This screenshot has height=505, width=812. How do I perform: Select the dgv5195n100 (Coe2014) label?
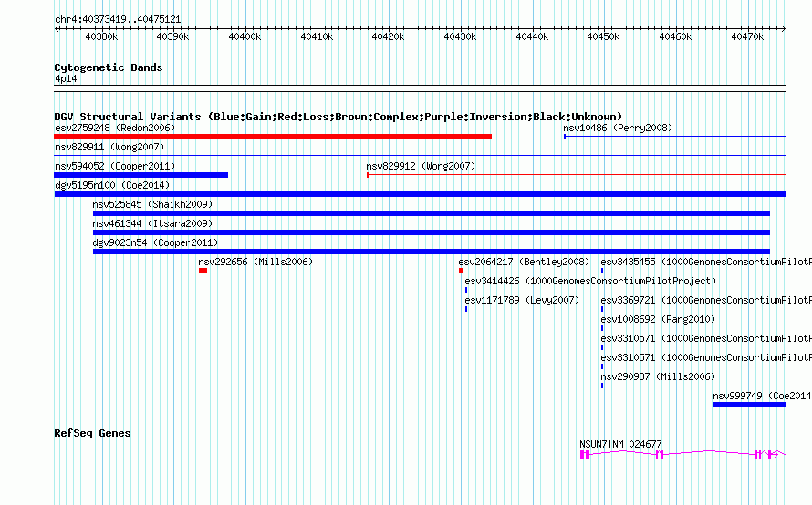[x=112, y=185]
